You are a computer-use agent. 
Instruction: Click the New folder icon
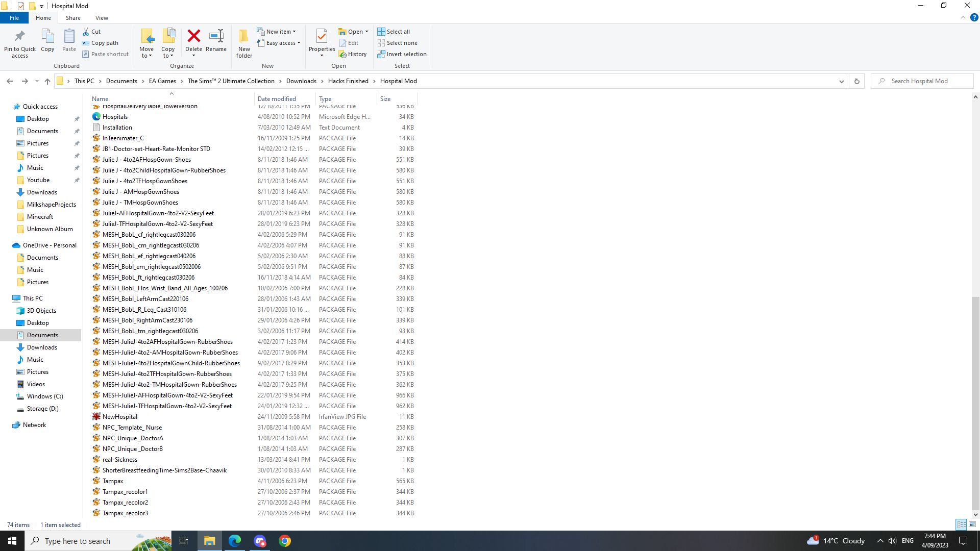(x=244, y=37)
